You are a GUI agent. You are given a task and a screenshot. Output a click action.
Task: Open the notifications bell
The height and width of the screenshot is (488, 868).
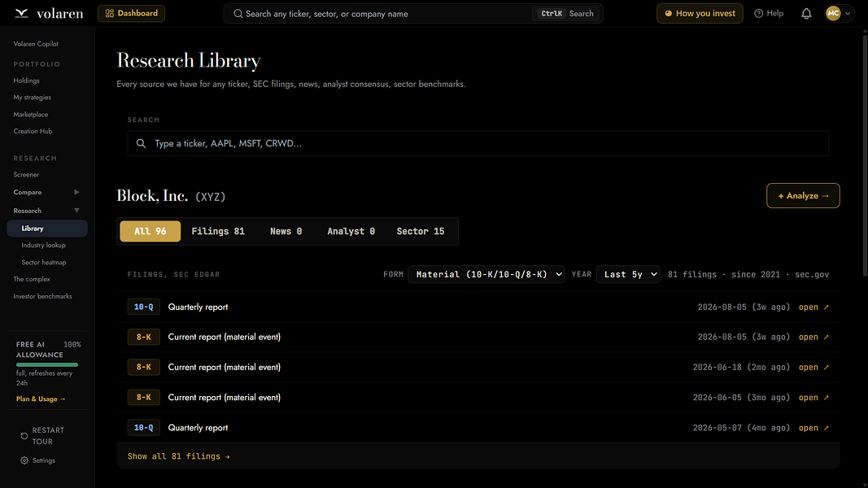[806, 14]
